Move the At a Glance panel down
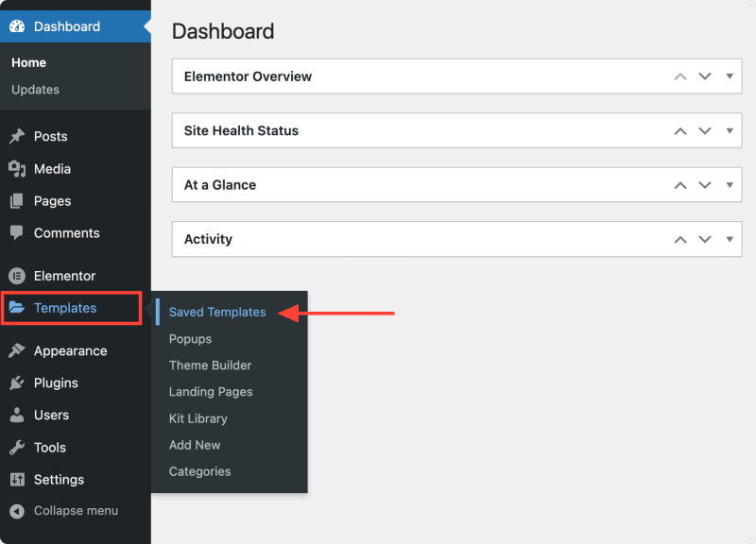 pyautogui.click(x=705, y=185)
